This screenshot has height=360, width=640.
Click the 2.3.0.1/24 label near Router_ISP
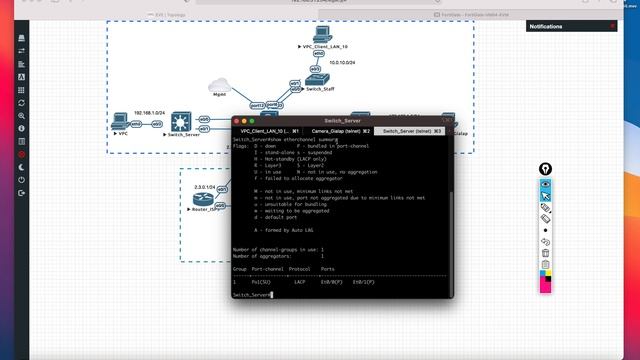click(x=204, y=187)
